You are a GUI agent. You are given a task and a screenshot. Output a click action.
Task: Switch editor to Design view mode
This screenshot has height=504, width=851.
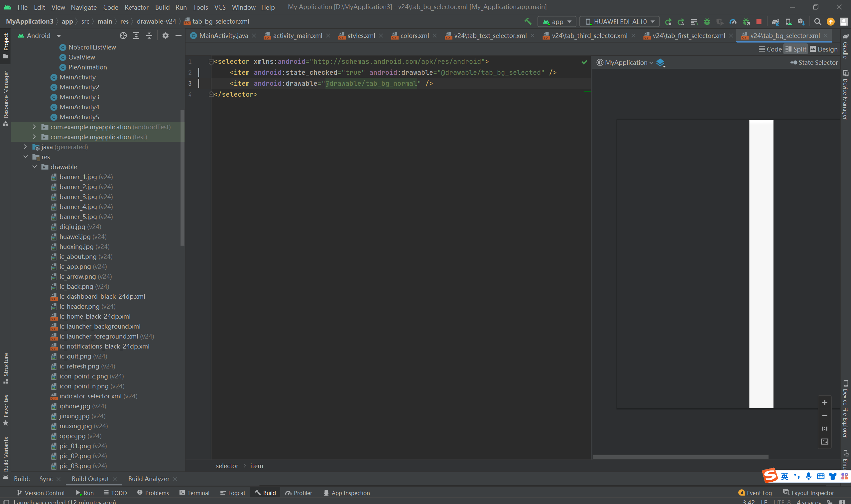pyautogui.click(x=823, y=49)
